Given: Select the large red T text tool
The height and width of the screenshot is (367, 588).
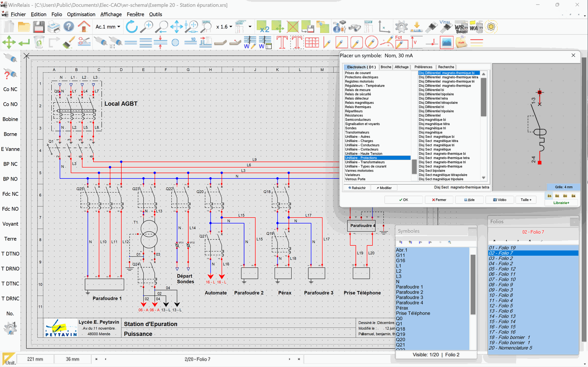Looking at the screenshot, I should point(282,42).
